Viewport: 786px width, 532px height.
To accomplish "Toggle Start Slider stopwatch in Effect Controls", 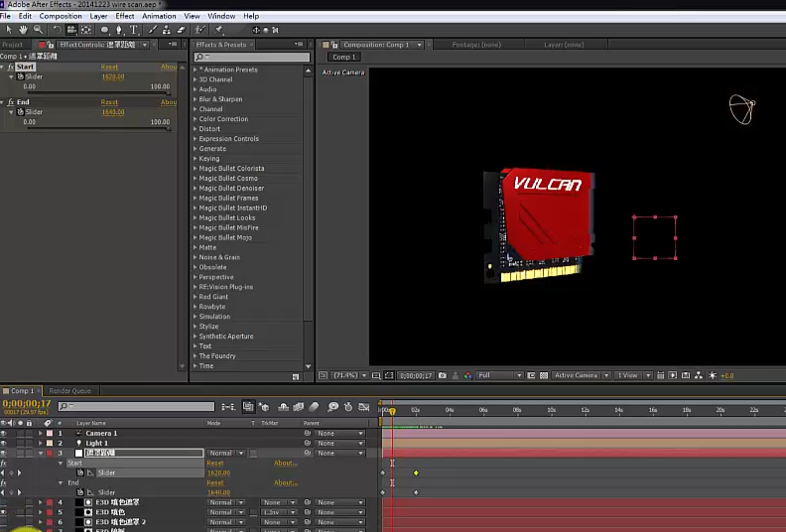I will click(21, 76).
